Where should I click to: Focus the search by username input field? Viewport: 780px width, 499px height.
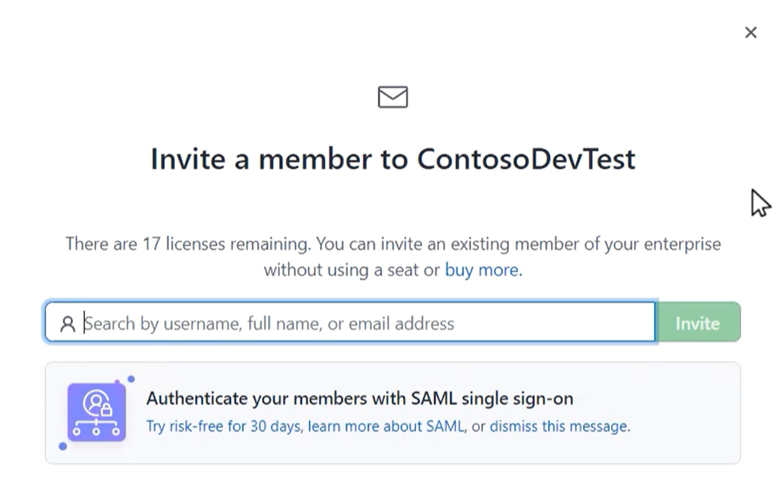pyautogui.click(x=360, y=323)
